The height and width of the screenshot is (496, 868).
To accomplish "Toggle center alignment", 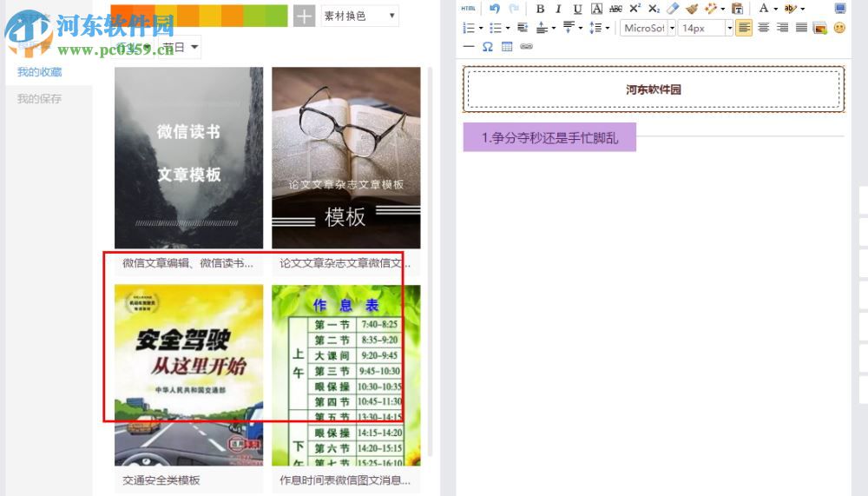I will tap(763, 28).
